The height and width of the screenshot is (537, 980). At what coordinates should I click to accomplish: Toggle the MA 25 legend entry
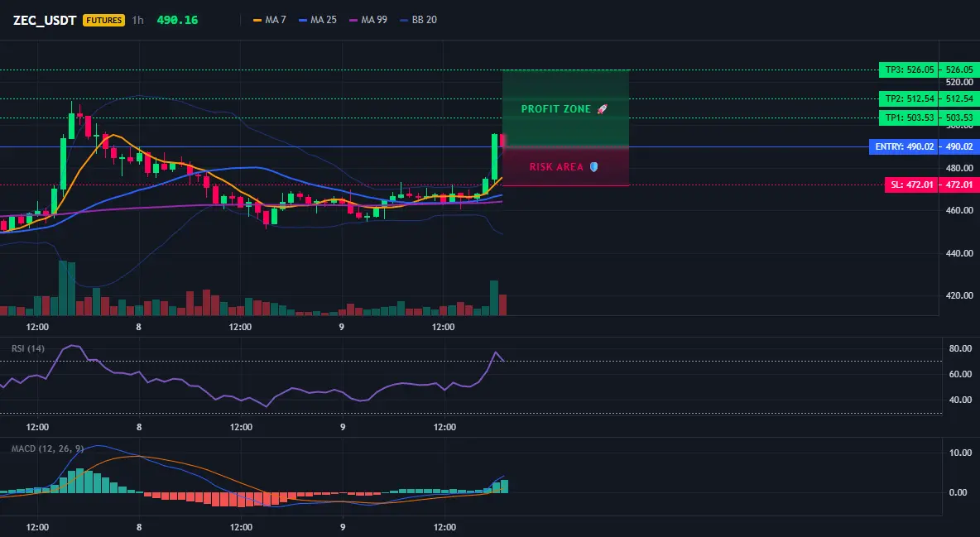318,20
